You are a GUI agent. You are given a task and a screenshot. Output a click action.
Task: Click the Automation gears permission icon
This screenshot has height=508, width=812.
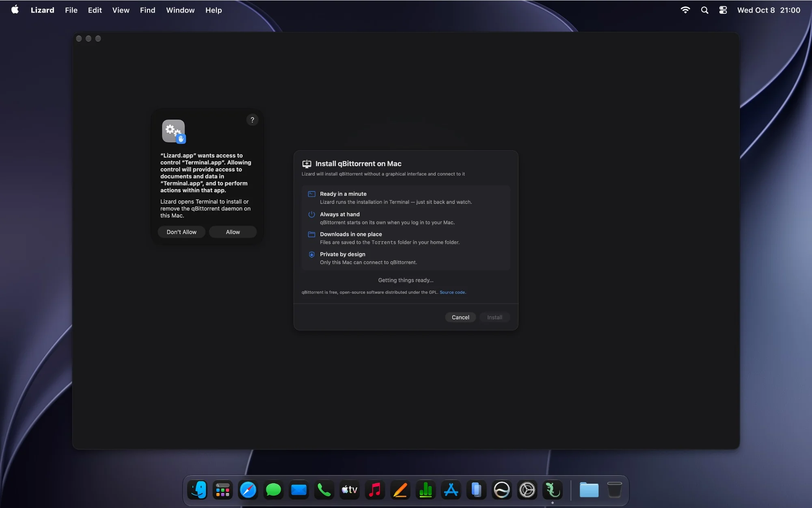[174, 131]
